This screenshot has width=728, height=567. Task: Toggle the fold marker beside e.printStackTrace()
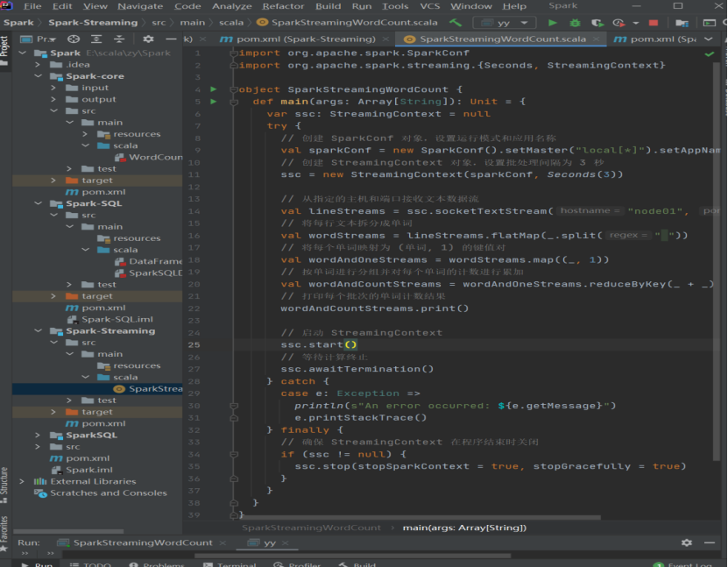[234, 418]
